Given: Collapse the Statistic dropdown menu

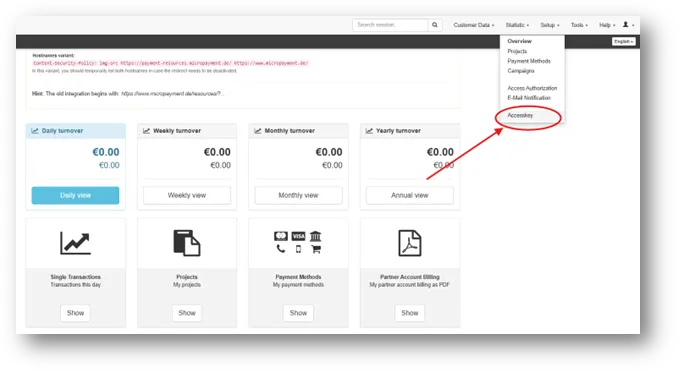Looking at the screenshot, I should pyautogui.click(x=517, y=25).
